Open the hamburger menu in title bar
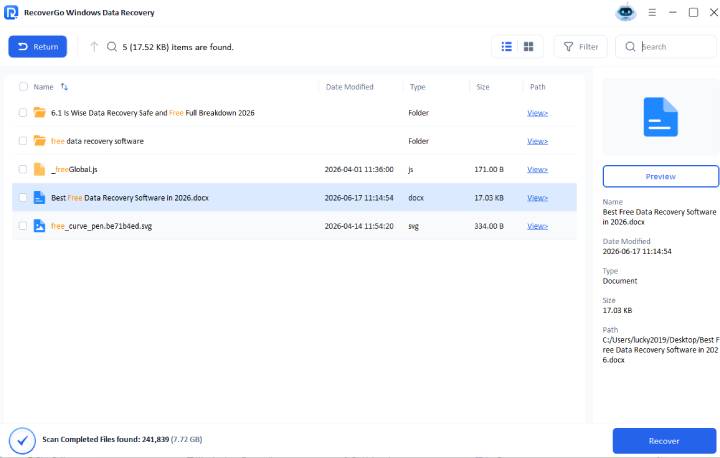720x458 pixels. click(652, 12)
